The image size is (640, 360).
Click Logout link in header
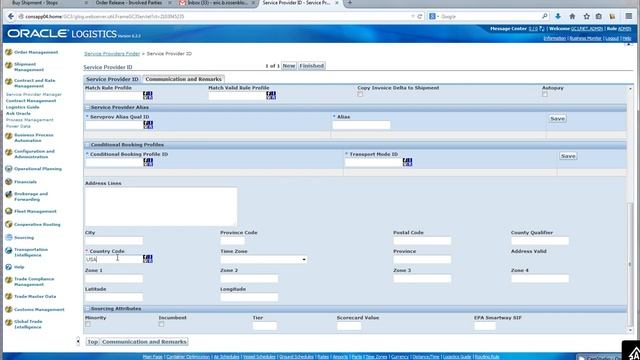tap(612, 38)
